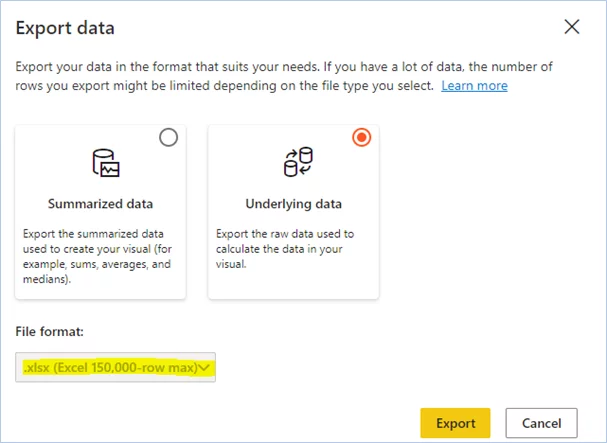Viewport: 607px width, 443px height.
Task: Close the Export data dialog
Action: click(572, 27)
